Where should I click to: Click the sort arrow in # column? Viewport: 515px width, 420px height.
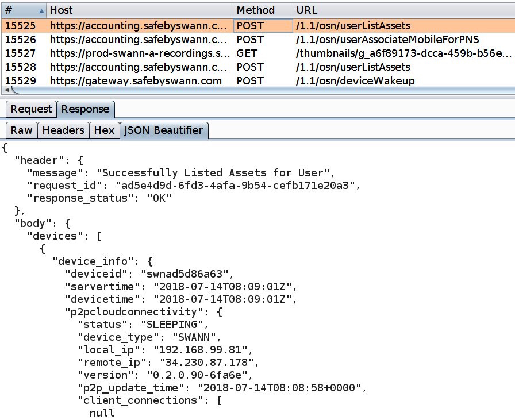click(41, 11)
